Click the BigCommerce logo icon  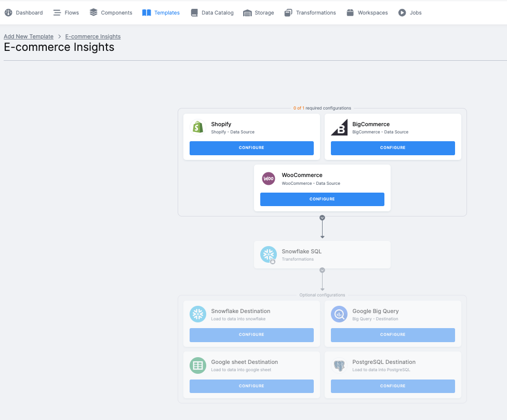coord(339,127)
